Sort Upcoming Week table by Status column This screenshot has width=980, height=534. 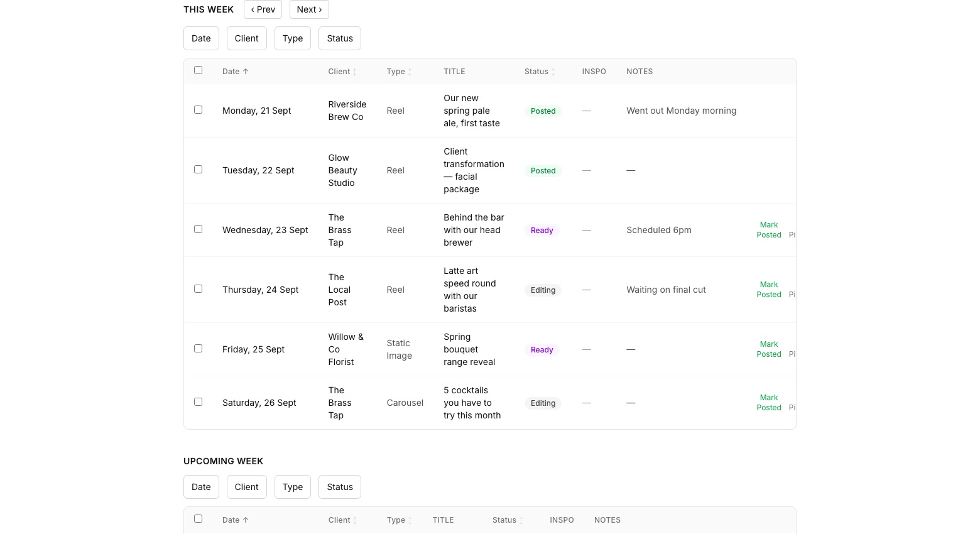coord(508,520)
